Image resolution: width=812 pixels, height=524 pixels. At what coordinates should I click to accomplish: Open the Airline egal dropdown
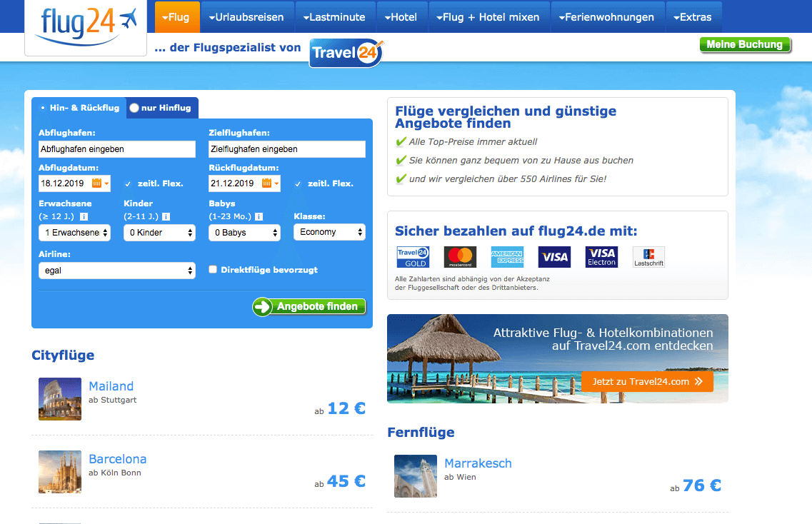tap(117, 271)
